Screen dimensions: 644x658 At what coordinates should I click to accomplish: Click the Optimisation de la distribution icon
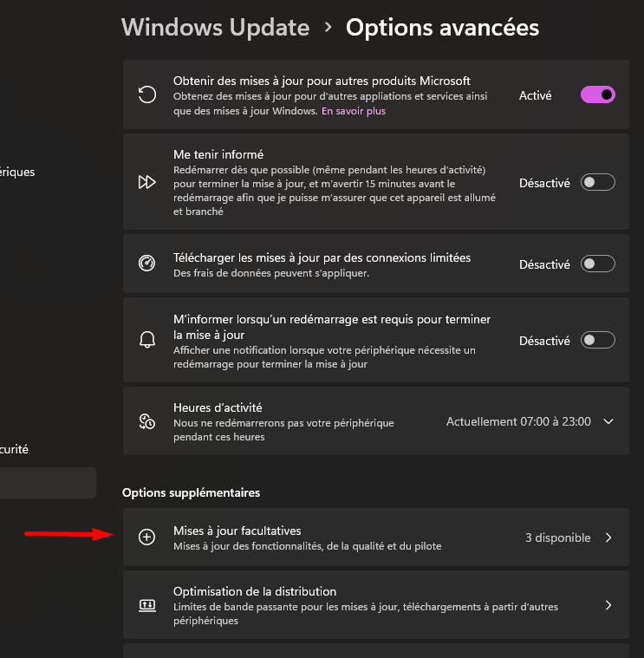tap(146, 605)
